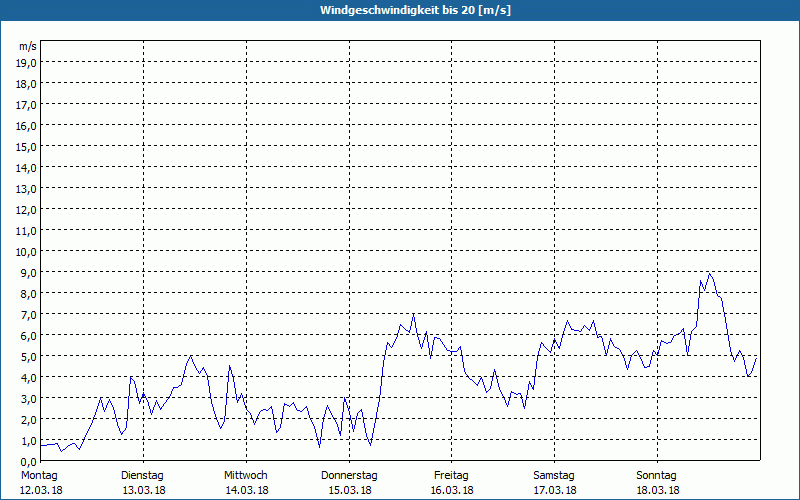Click the '17,0' y-axis value
This screenshot has width=800, height=500.
tap(27, 105)
